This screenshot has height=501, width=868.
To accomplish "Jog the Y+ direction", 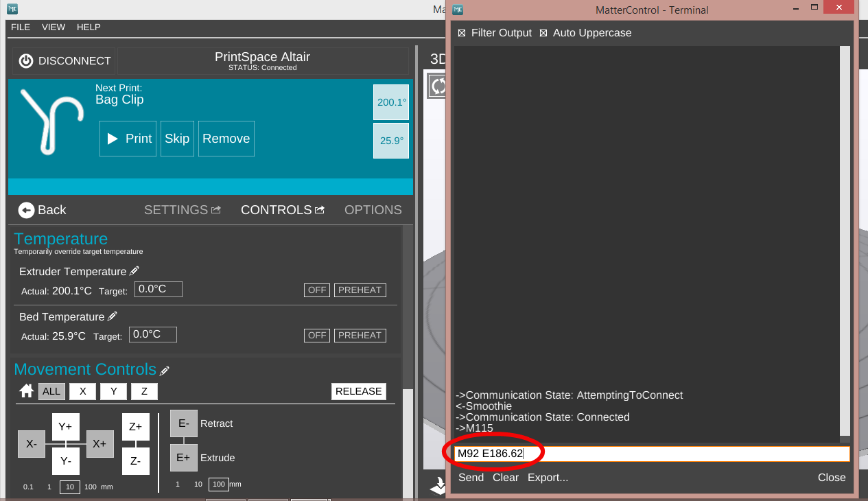I will click(x=66, y=427).
